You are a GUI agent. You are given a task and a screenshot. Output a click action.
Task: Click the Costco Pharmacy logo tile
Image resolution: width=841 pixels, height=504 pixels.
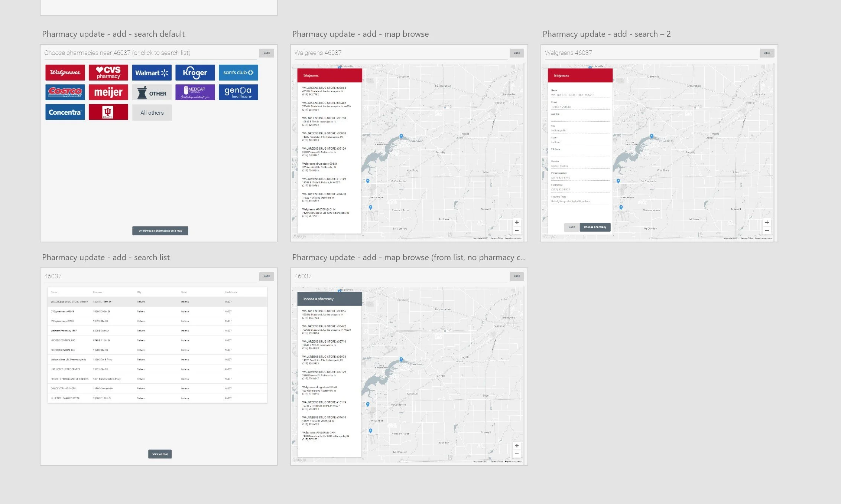(65, 92)
